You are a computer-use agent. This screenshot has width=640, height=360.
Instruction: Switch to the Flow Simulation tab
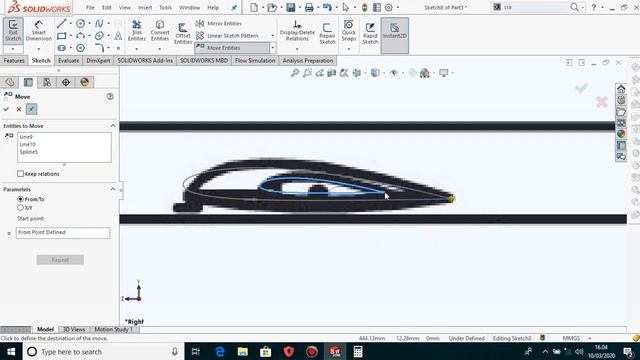click(255, 60)
